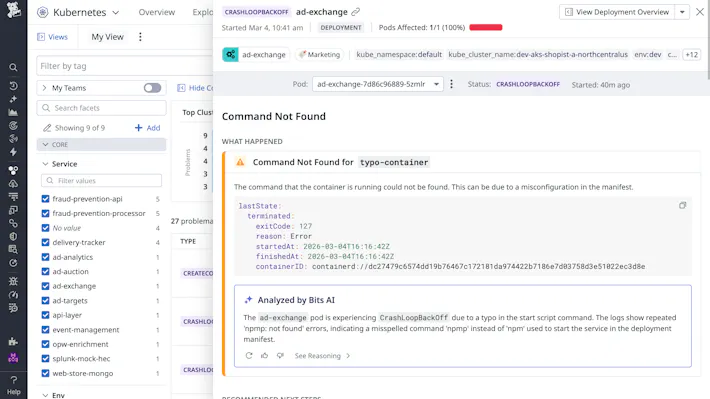Click the Filter by tag input

click(x=125, y=66)
